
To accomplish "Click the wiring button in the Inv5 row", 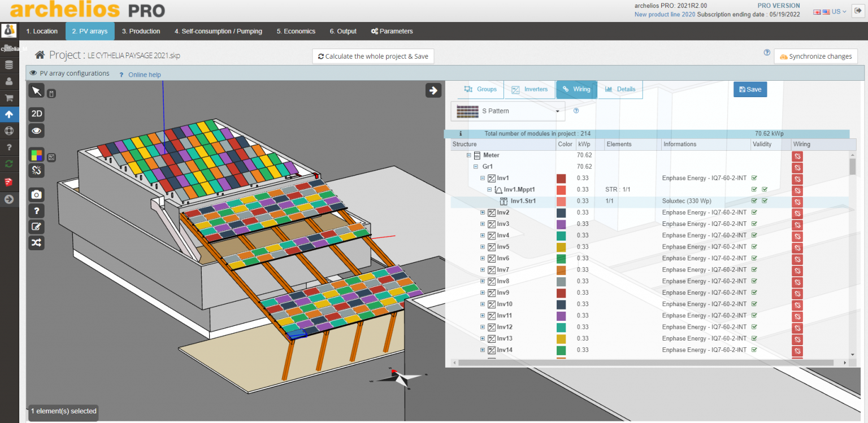I will [797, 247].
